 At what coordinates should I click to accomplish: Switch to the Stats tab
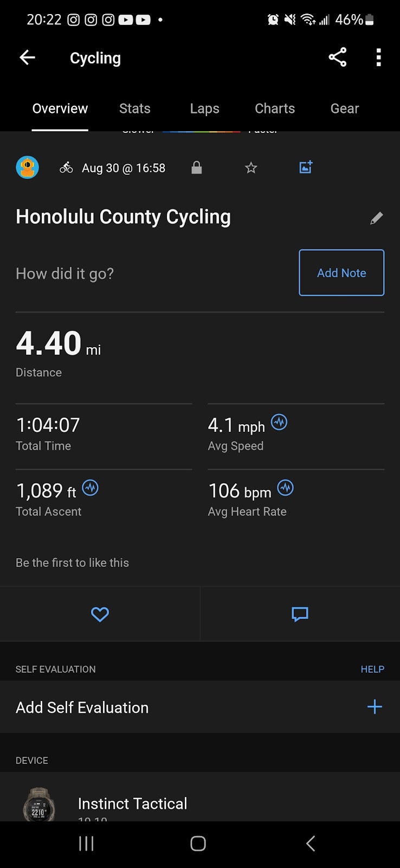pos(135,108)
